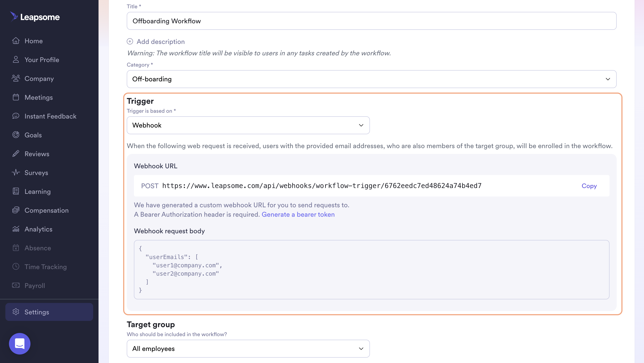Click the Home house icon

tap(16, 41)
